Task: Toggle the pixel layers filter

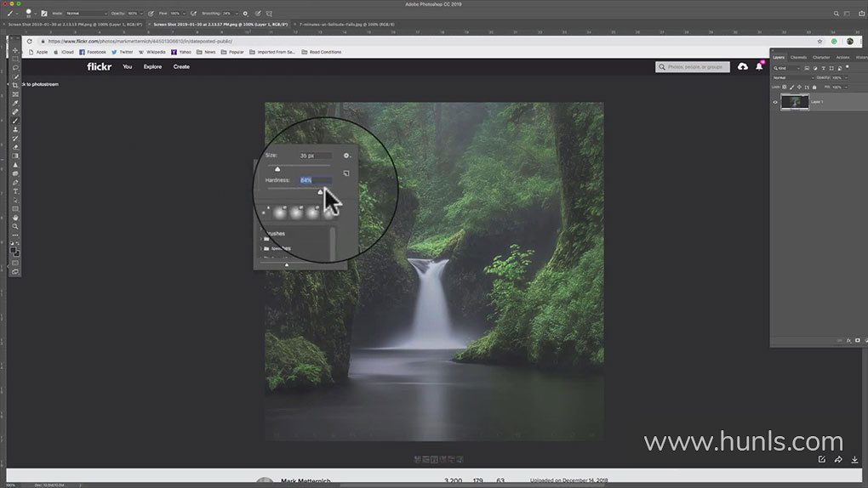Action: 807,68
